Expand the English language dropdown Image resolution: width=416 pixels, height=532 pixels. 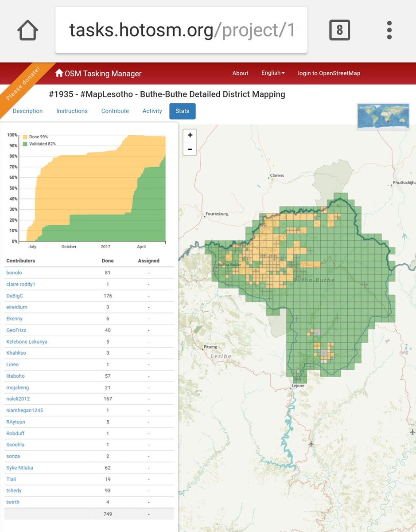[273, 73]
